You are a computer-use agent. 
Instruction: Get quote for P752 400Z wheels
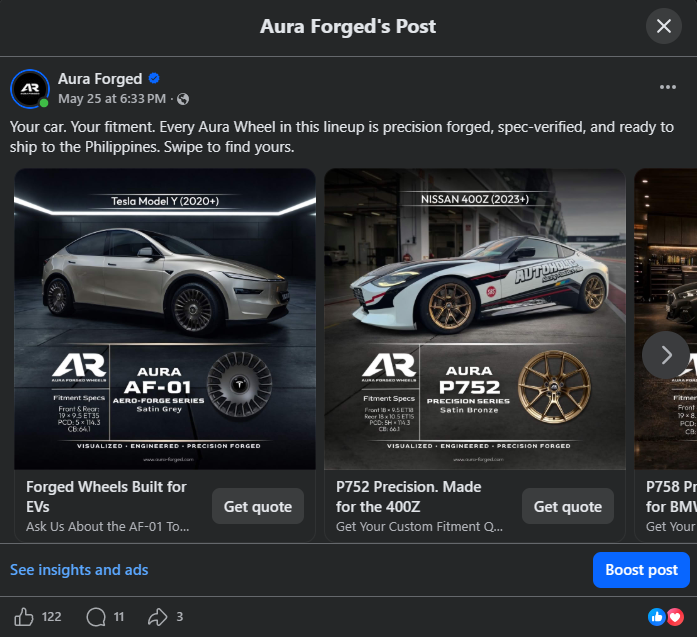pyautogui.click(x=568, y=506)
